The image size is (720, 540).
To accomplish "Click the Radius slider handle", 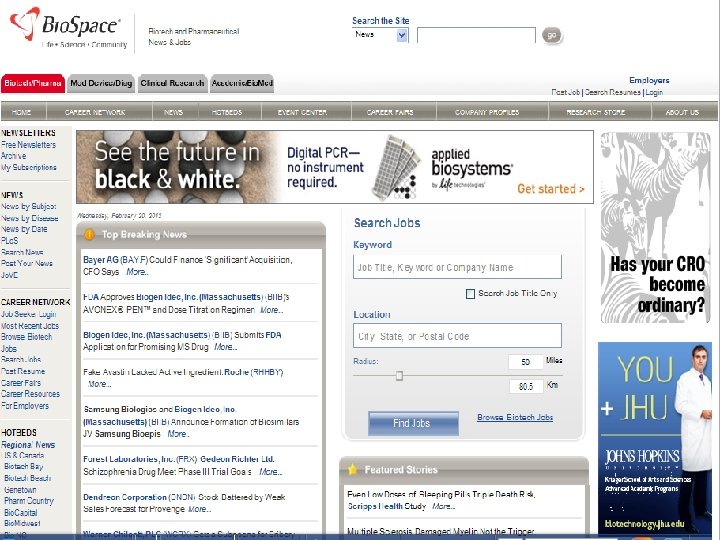I will tap(399, 376).
